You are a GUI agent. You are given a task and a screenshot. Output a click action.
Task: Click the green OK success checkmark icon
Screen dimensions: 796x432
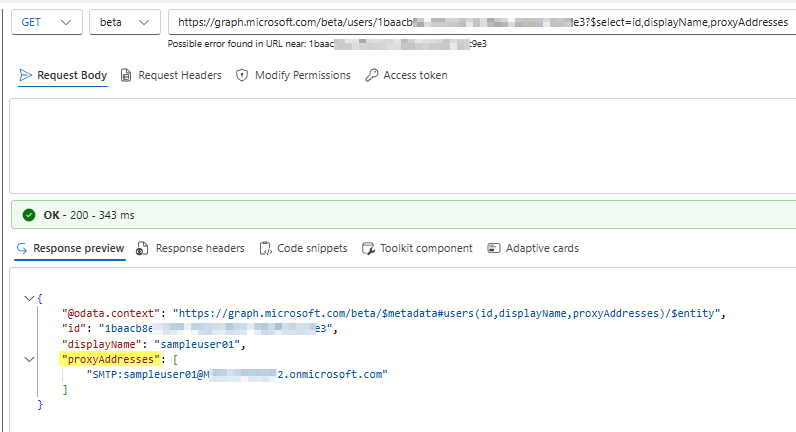(29, 215)
